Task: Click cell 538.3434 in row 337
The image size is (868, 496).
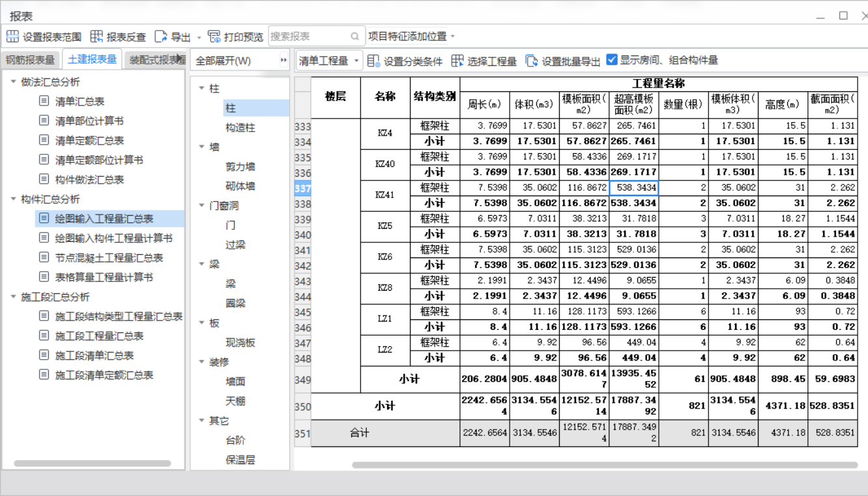Action: pyautogui.click(x=634, y=188)
